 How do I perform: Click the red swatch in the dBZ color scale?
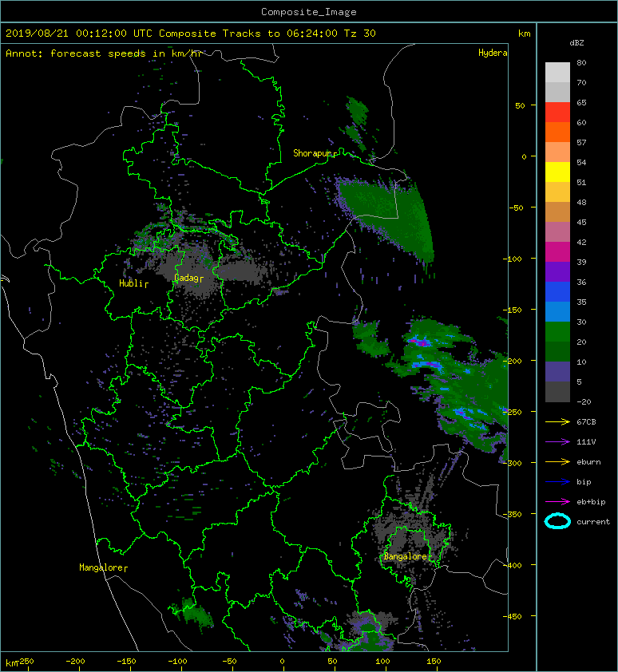(x=557, y=113)
